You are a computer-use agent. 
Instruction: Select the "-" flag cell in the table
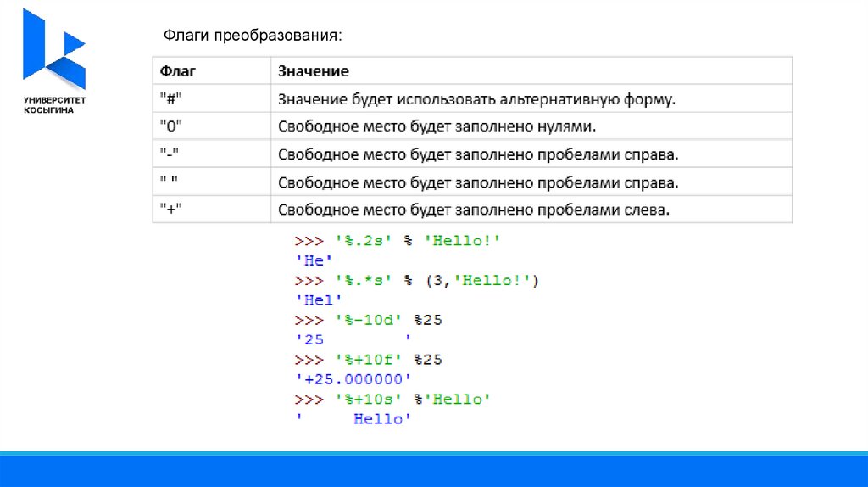(x=171, y=155)
